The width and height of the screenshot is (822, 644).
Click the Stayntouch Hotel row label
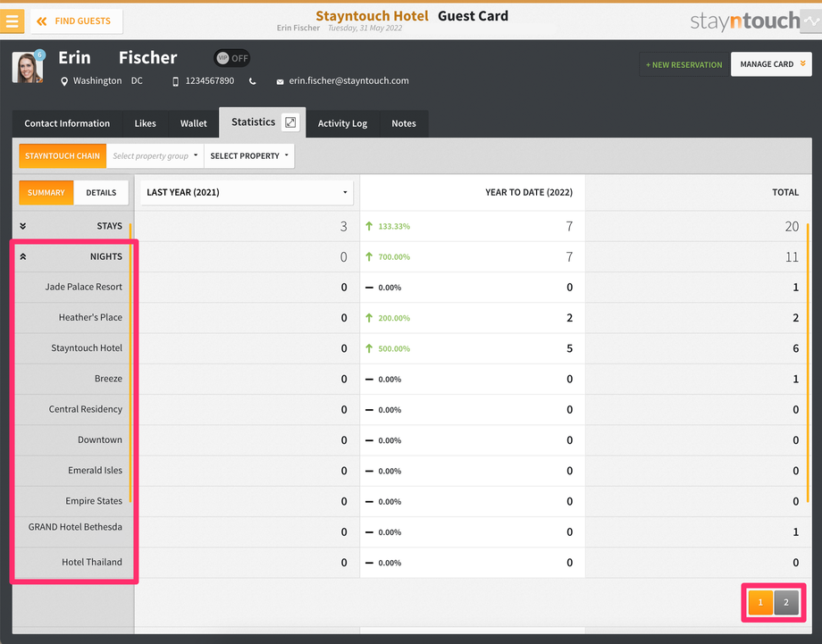(87, 348)
